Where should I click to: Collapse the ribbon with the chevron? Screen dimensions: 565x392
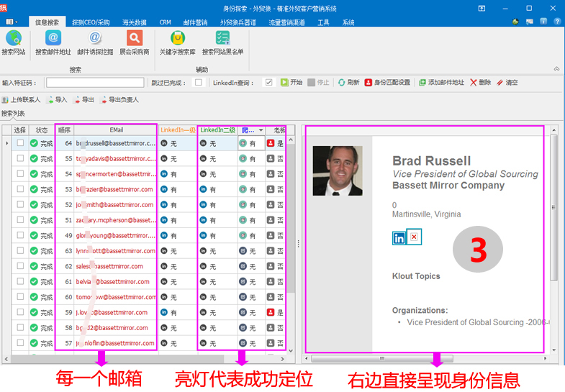click(x=556, y=68)
